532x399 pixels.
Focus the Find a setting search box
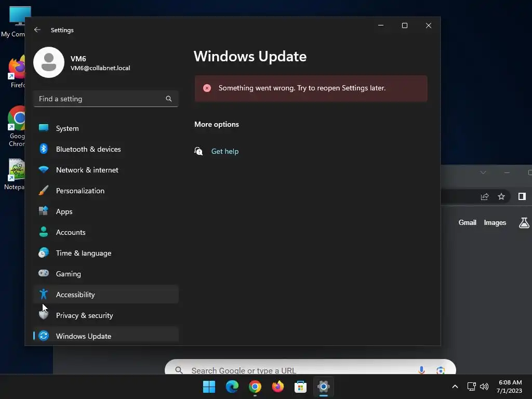[106, 99]
